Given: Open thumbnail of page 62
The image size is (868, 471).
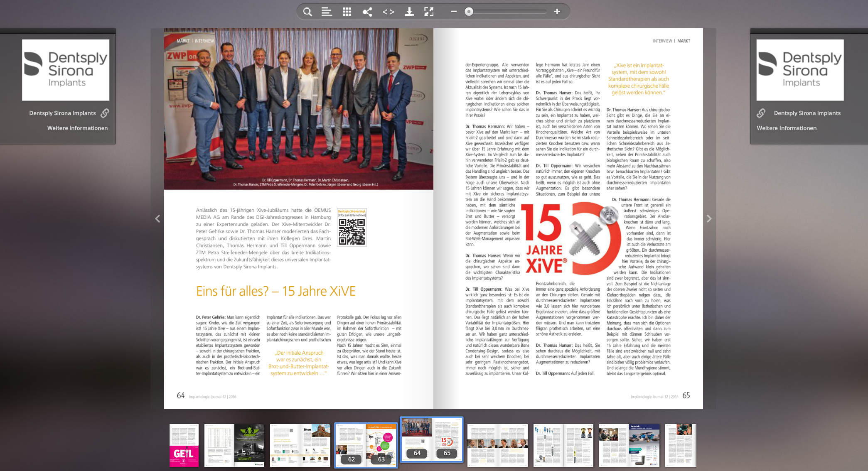Looking at the screenshot, I should [x=351, y=445].
